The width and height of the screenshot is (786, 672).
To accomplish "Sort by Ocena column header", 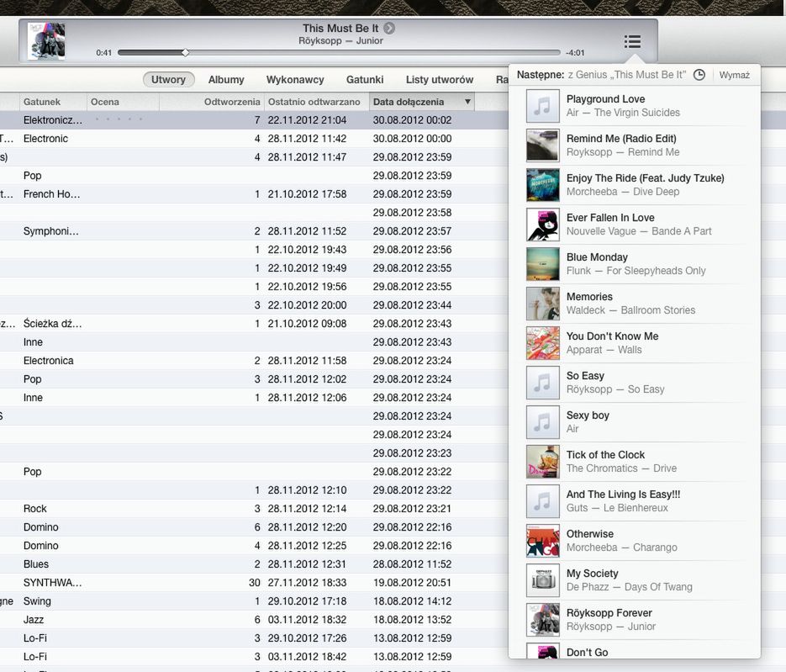I will pyautogui.click(x=123, y=102).
